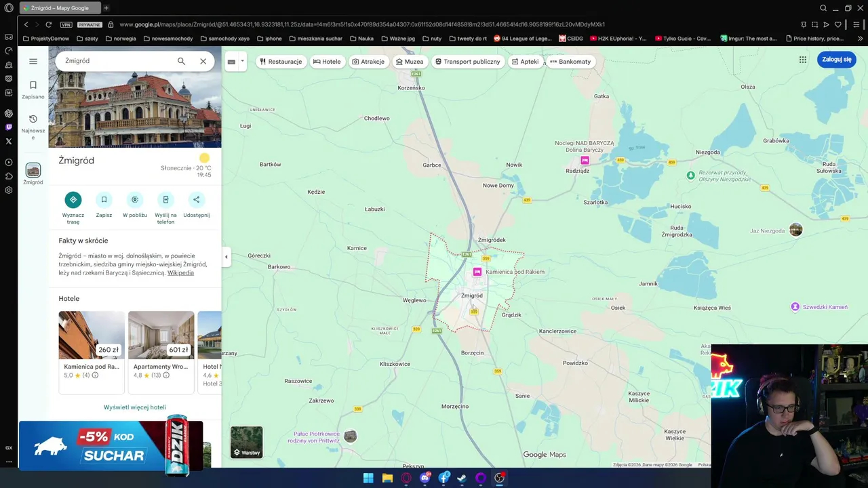Go back with the browser back arrow
The height and width of the screenshot is (488, 868).
pos(26,24)
